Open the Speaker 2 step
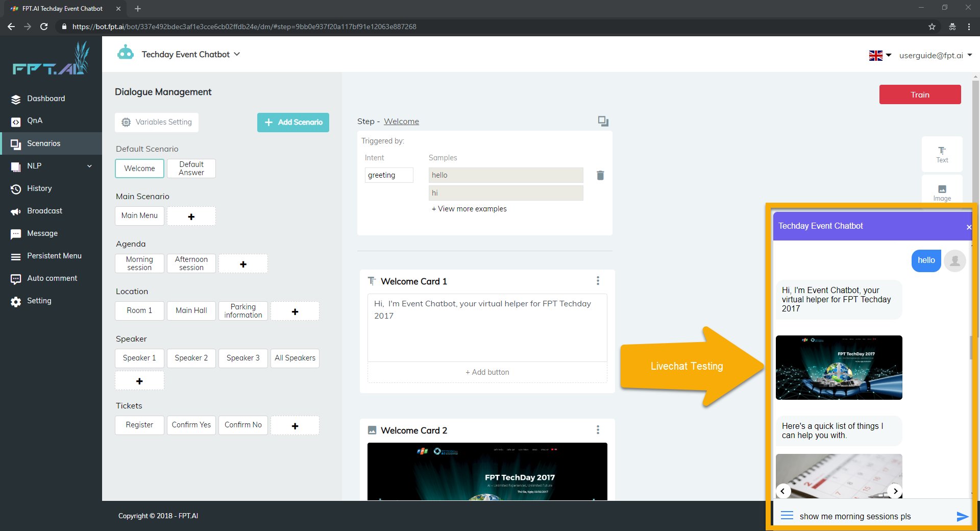 pos(191,358)
